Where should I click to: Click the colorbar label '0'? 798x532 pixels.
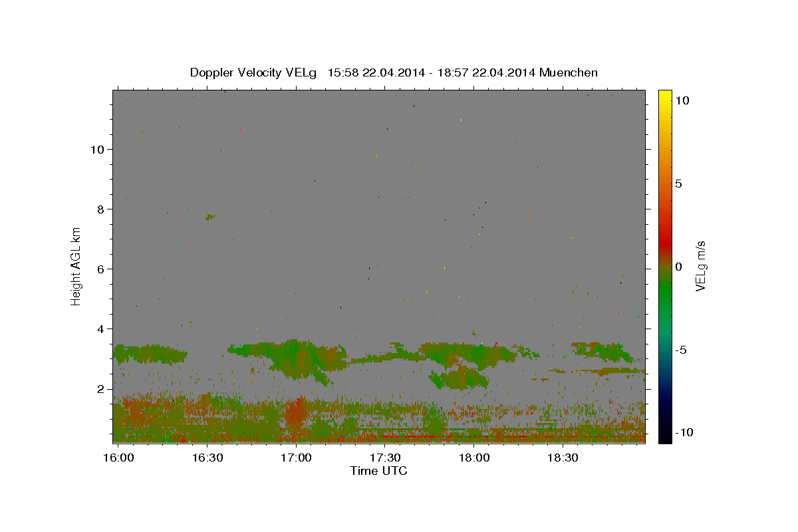click(x=678, y=267)
